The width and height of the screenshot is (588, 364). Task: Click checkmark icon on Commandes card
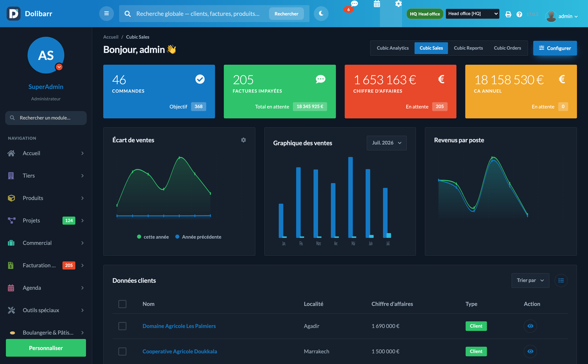200,79
